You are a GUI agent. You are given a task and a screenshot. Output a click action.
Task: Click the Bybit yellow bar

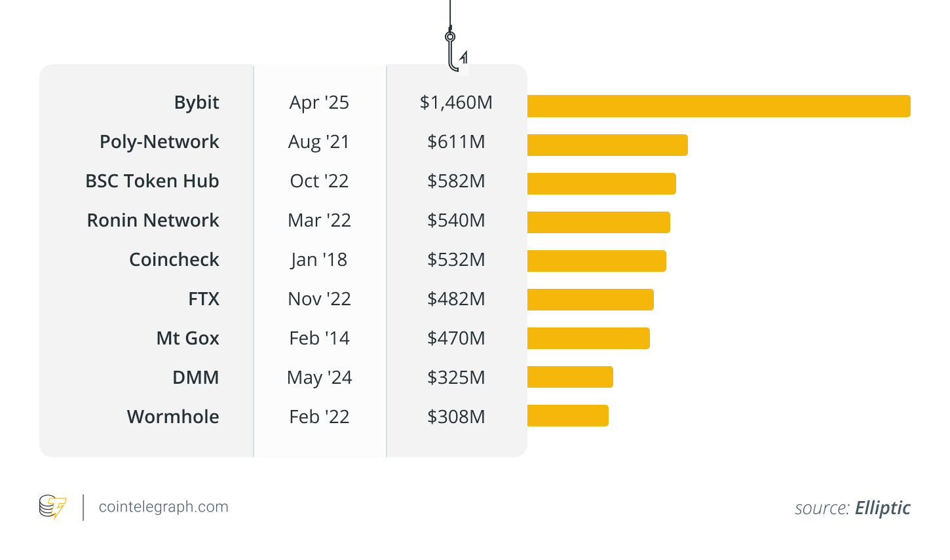[718, 106]
